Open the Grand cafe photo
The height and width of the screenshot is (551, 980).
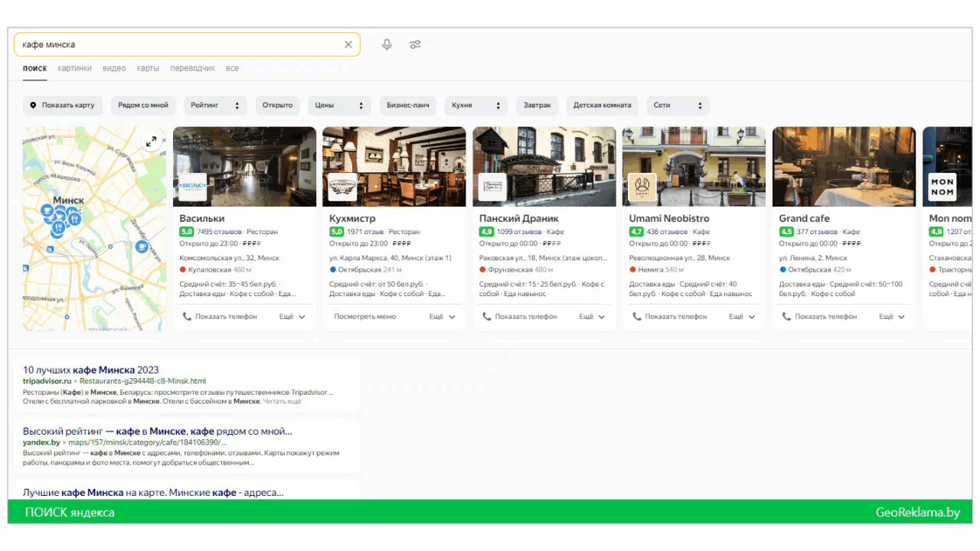[x=844, y=166]
